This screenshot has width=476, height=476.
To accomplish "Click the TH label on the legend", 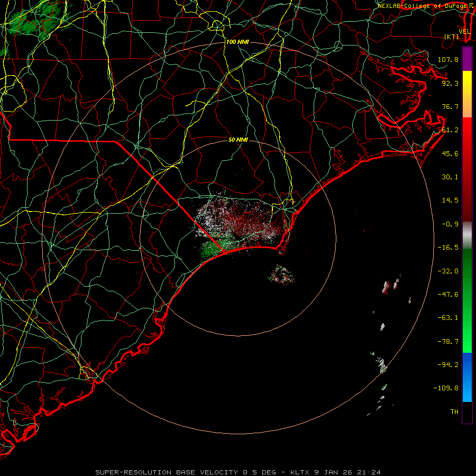I will (x=454, y=412).
